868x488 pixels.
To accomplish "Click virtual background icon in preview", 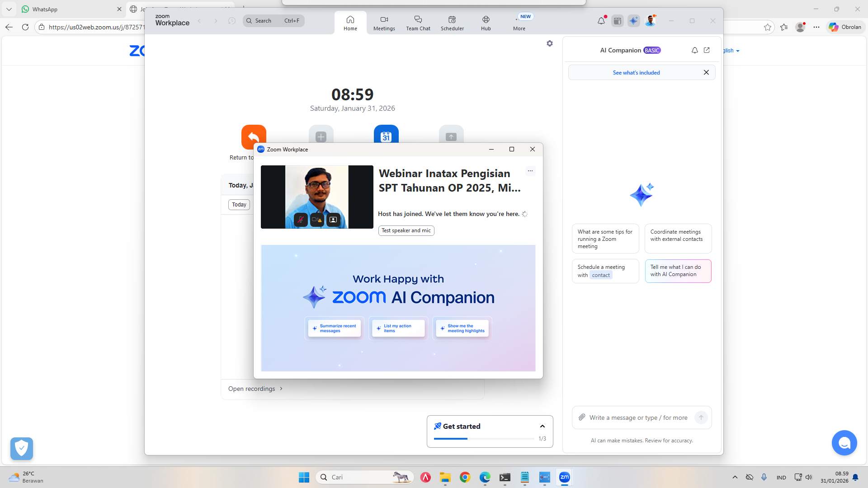I will click(x=333, y=220).
